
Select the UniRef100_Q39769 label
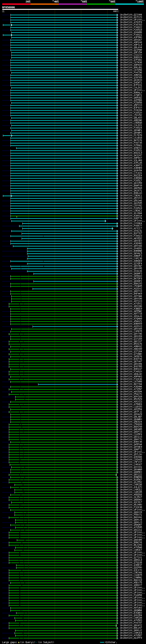(x=131, y=77)
